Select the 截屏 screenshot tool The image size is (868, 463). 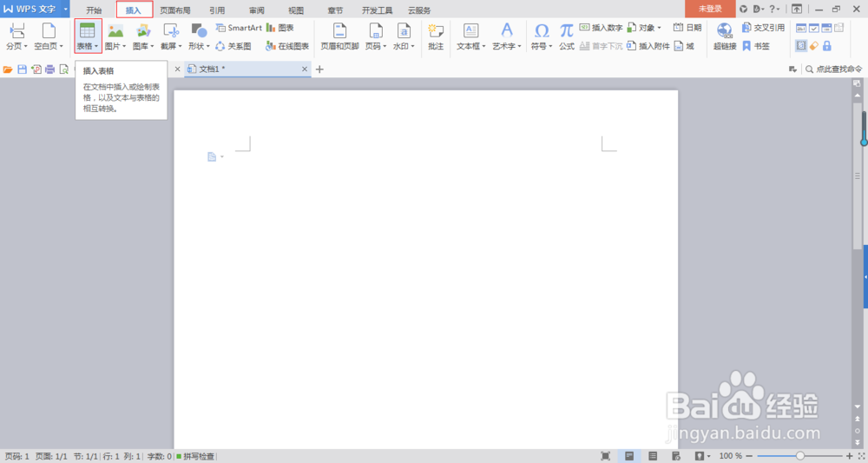[x=171, y=31]
